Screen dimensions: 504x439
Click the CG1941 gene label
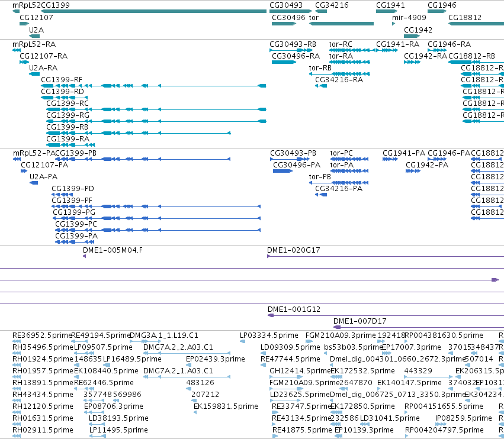[390, 5]
